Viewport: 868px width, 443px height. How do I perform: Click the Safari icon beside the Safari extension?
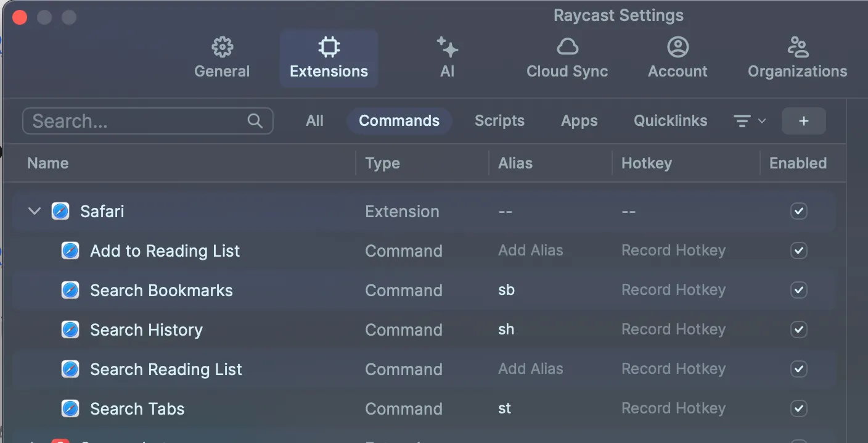60,211
